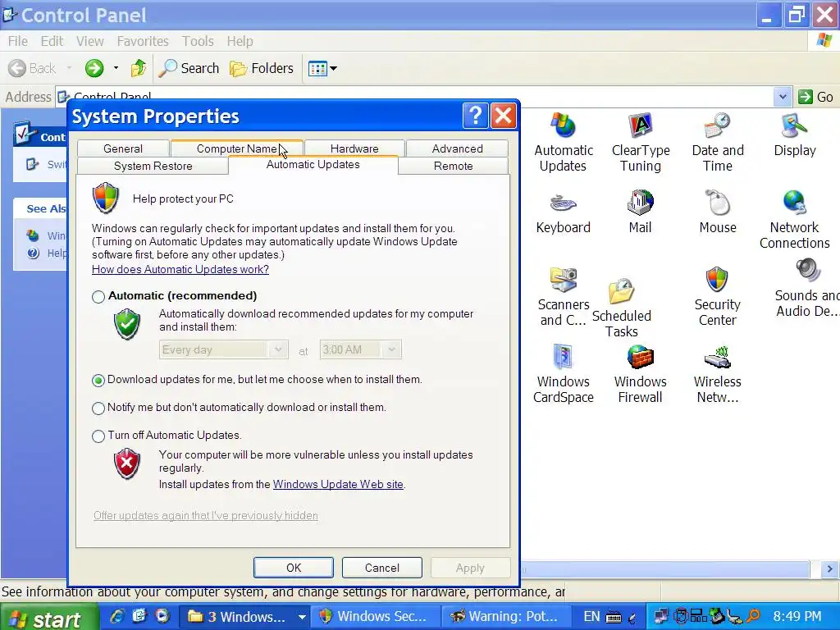Switch to Windows Security taskbar button
840x630 pixels.
point(376,617)
